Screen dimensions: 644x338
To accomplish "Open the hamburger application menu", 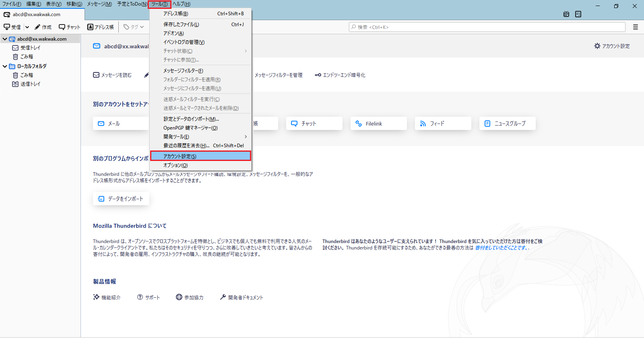I will [x=636, y=27].
